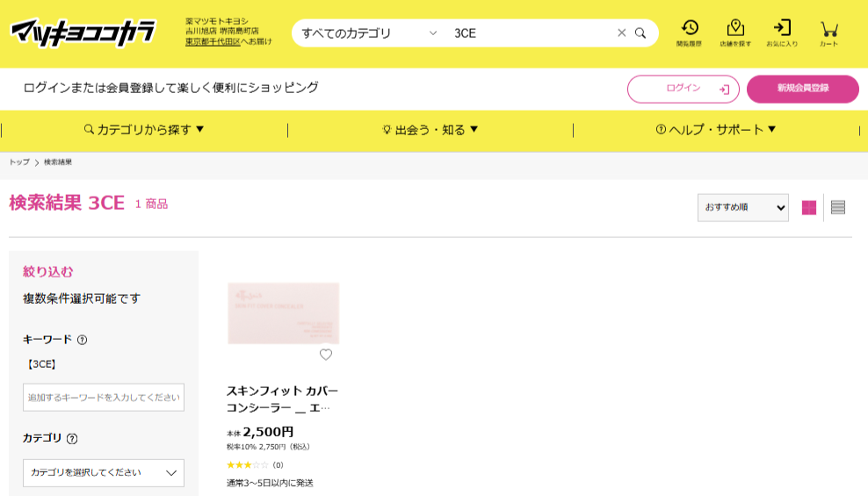Click keyword help question icon
Image resolution: width=868 pixels, height=496 pixels.
click(82, 340)
